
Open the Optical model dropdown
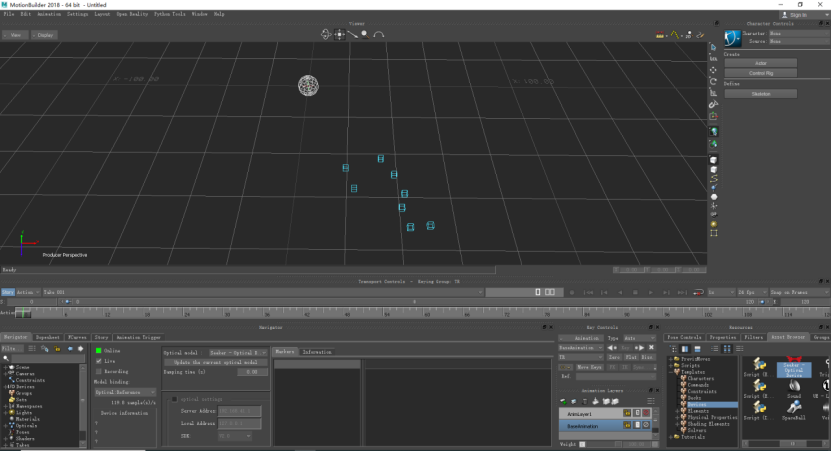[x=237, y=353]
